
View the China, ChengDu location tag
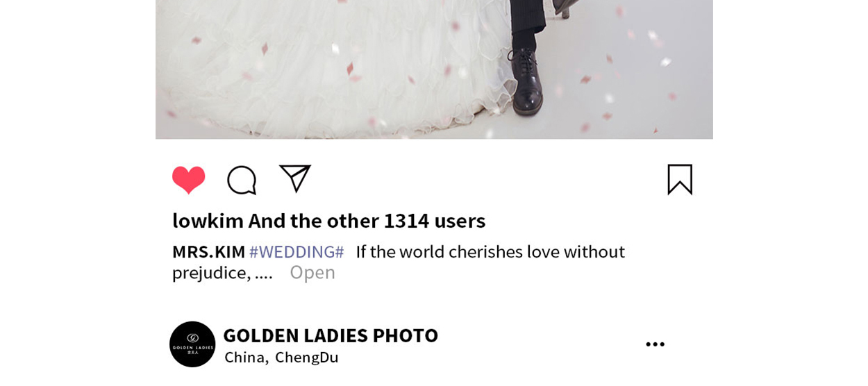coord(281,358)
